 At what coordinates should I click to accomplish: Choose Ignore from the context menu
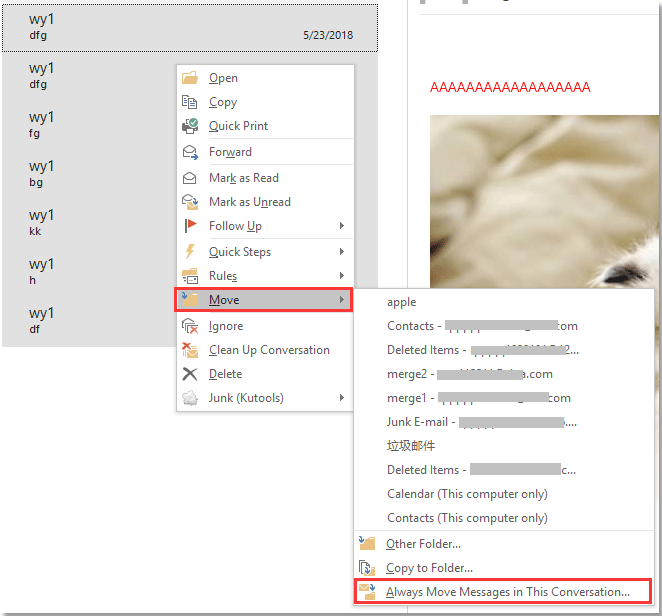(x=265, y=326)
